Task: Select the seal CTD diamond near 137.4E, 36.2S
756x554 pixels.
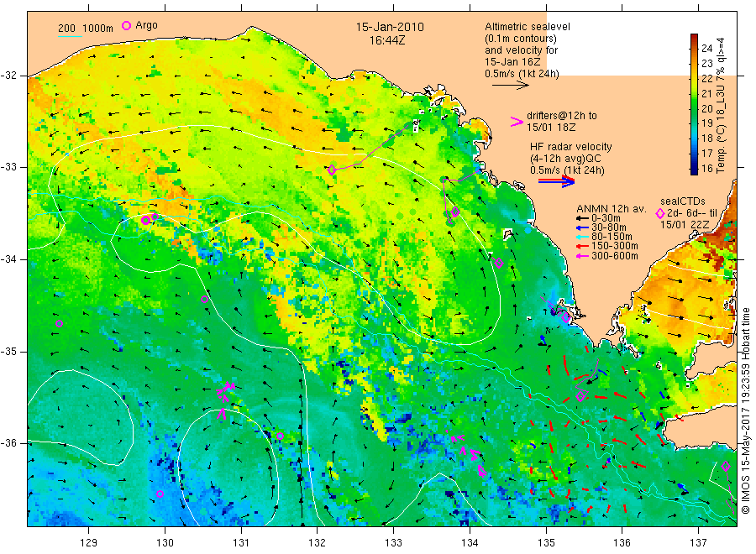Action: (x=726, y=466)
